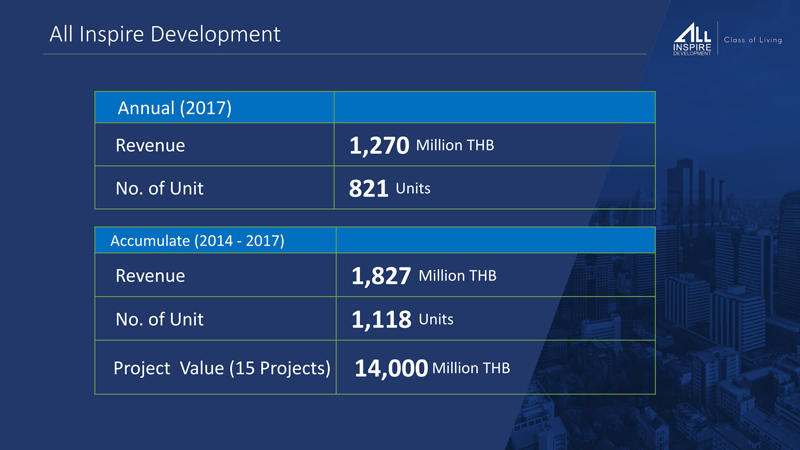This screenshot has width=800, height=450.
Task: Select the "All Inspire Development" slide title
Action: [165, 34]
